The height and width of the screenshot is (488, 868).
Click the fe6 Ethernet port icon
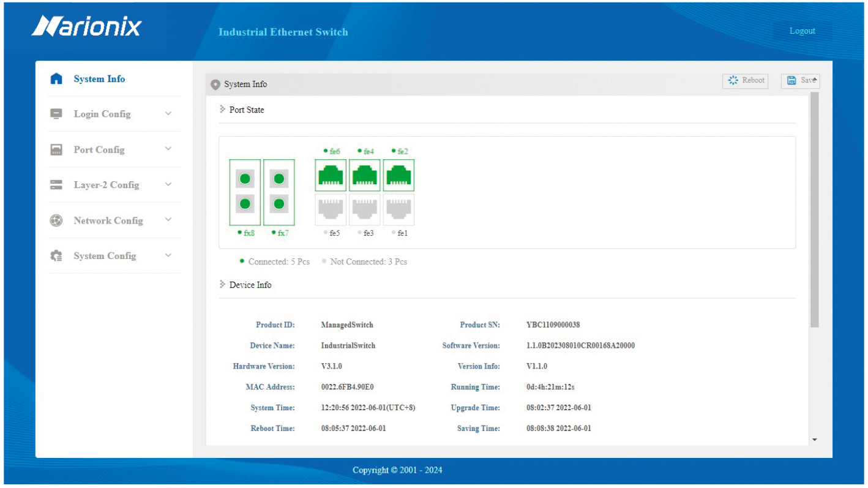[x=331, y=176]
